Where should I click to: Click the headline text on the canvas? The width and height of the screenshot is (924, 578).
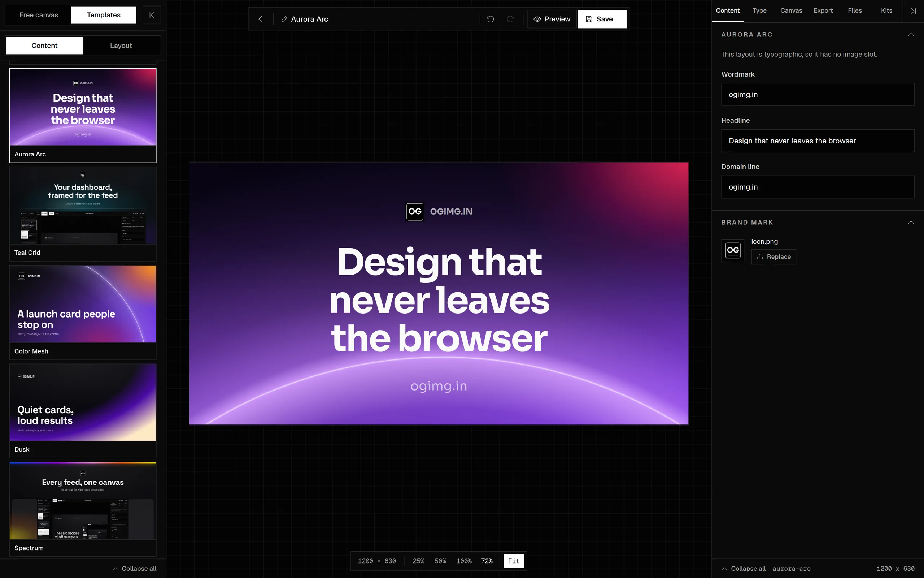(x=439, y=300)
